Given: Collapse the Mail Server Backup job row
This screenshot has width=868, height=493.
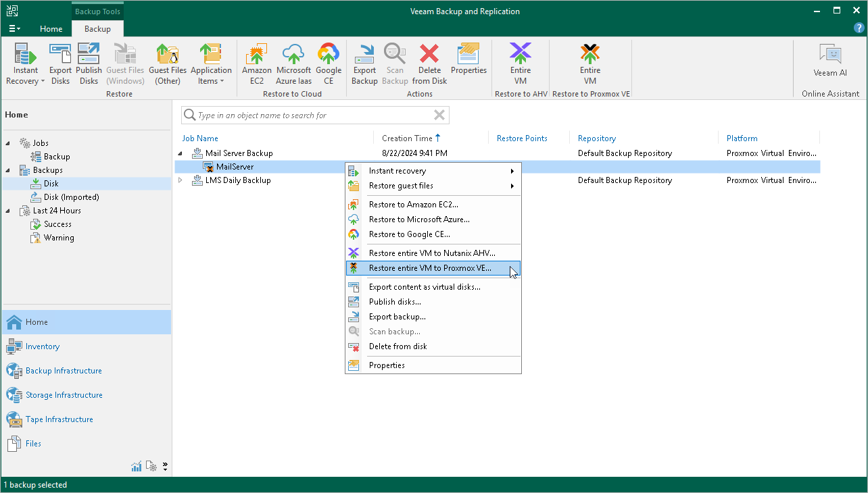Looking at the screenshot, I should pyautogui.click(x=180, y=153).
